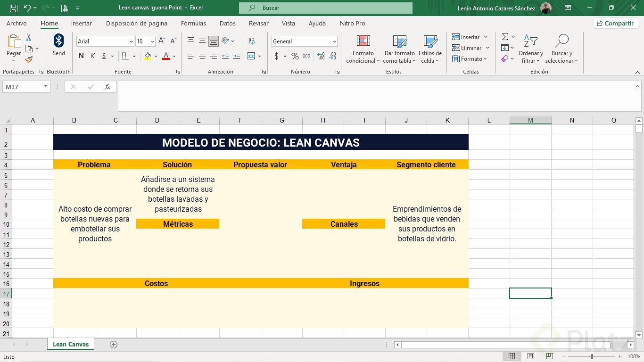Open Dar formato como tabla
The width and height of the screenshot is (644, 362).
coord(400,49)
